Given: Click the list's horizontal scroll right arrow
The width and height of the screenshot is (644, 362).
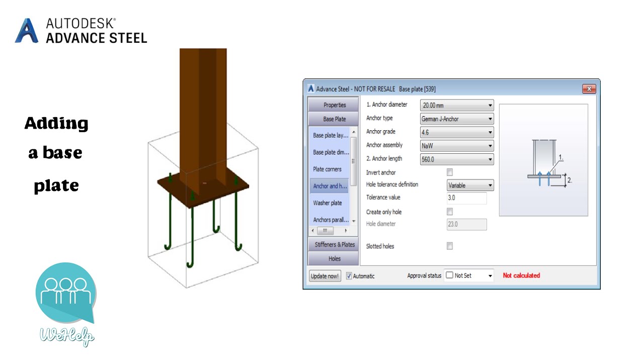Looking at the screenshot, I should point(346,230).
